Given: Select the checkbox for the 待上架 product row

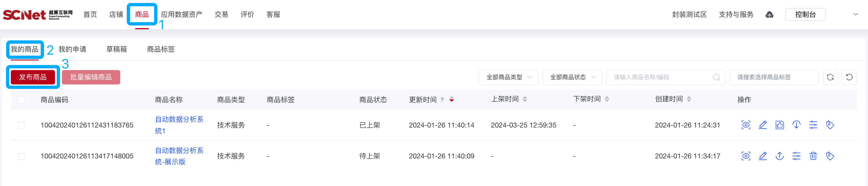Looking at the screenshot, I should [x=21, y=156].
